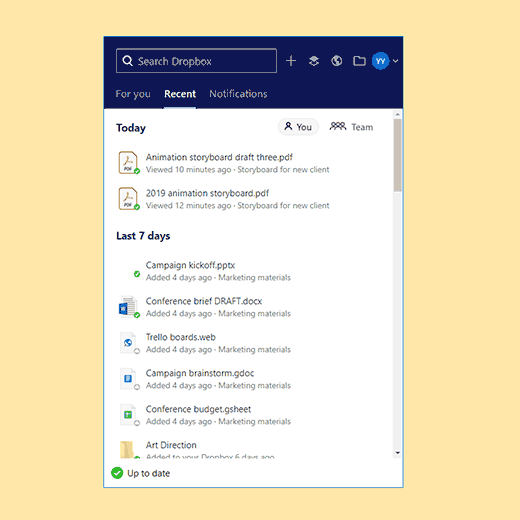
Task: Click gdoc icon of Campaign brainstorm
Action: tap(128, 379)
